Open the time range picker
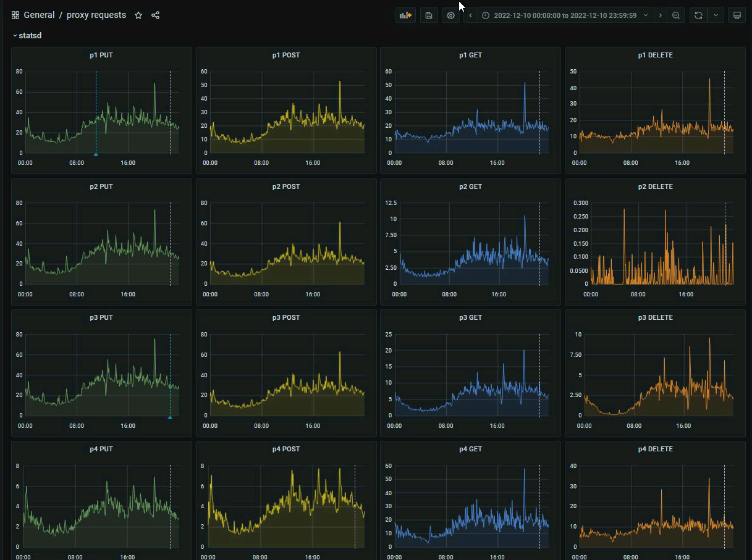This screenshot has height=560, width=752. click(x=565, y=15)
